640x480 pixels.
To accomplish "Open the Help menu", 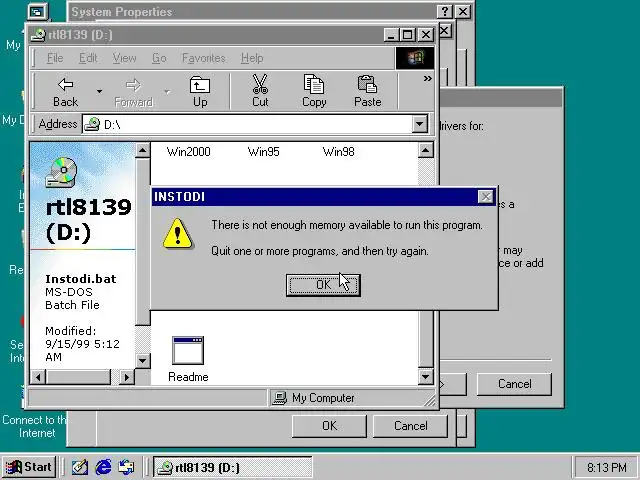I will pyautogui.click(x=252, y=58).
